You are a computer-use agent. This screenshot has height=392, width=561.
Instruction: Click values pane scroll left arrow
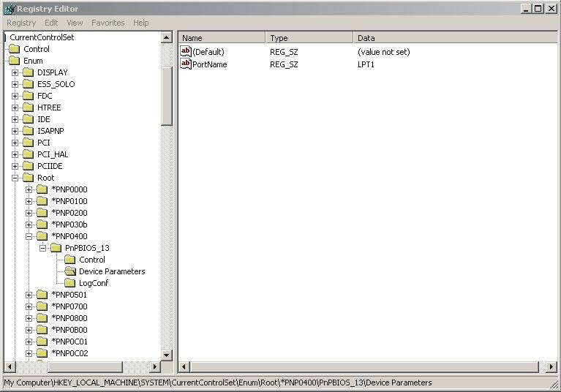point(184,367)
